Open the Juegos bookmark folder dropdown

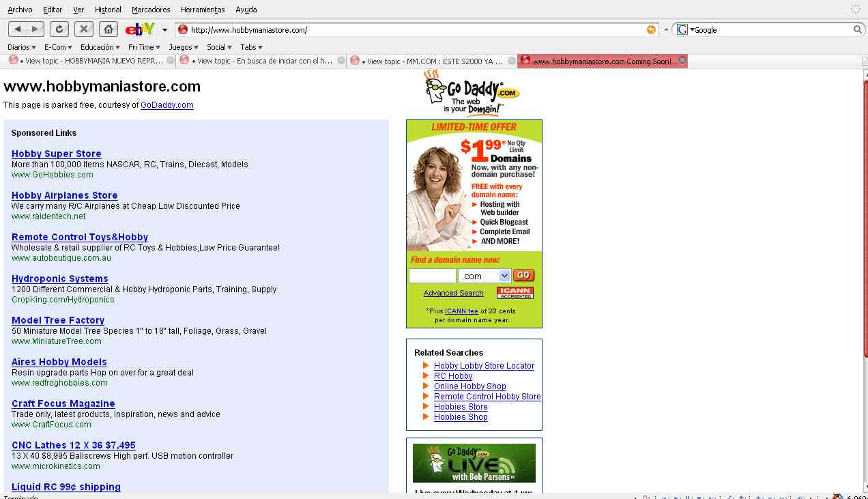pyautogui.click(x=184, y=47)
